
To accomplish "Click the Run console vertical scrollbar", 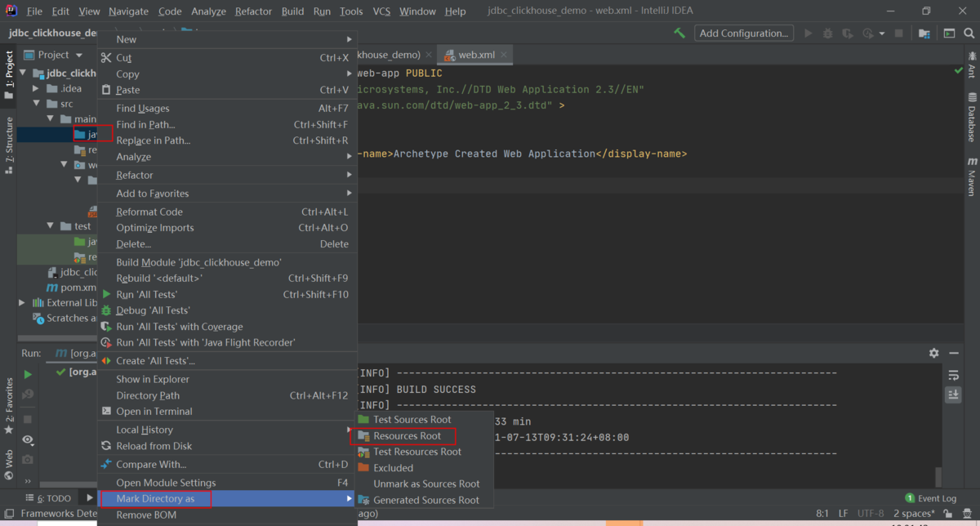I will click(938, 476).
